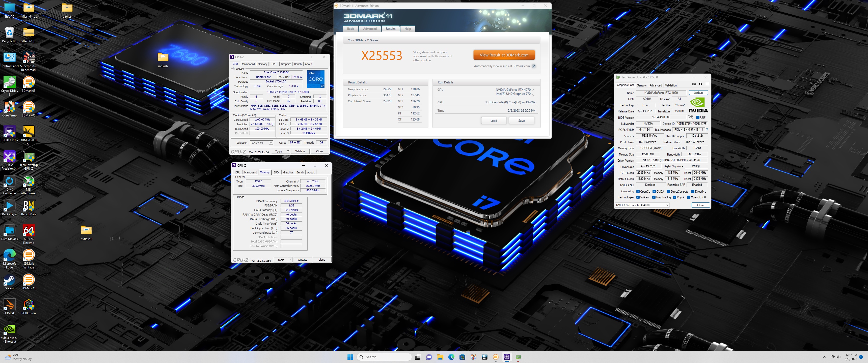Select SPD tab in lower CPU-Z window

coord(276,172)
